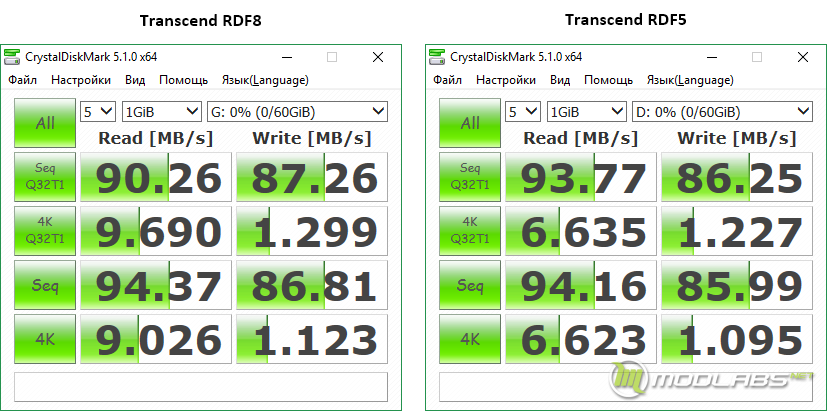Run Seq Q32T1 test in RDF5 window
827x411 pixels.
coord(470,177)
